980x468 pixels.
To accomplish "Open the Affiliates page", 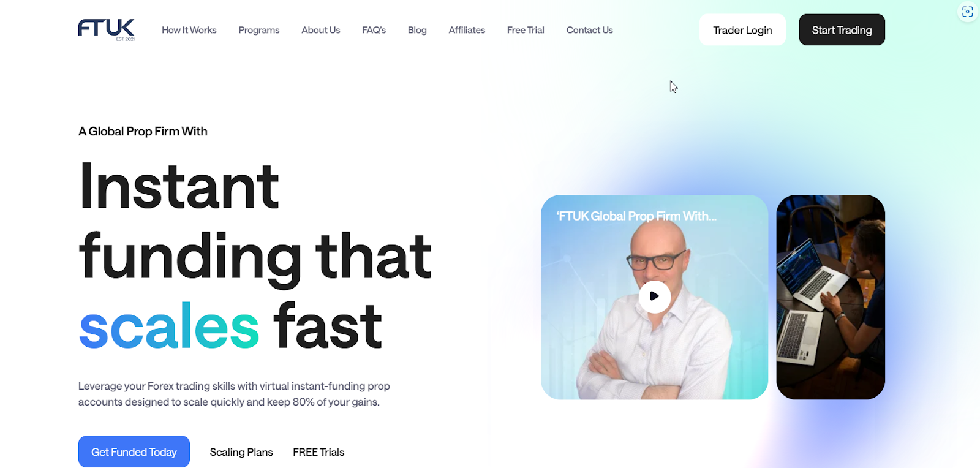I will point(467,30).
